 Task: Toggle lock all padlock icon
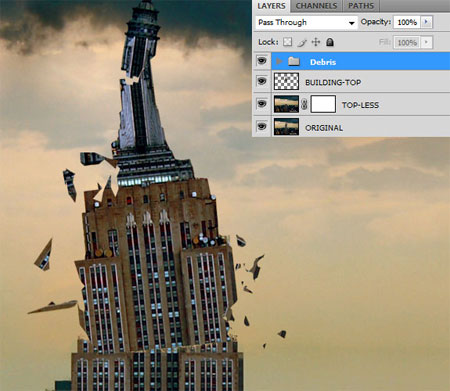[x=330, y=42]
